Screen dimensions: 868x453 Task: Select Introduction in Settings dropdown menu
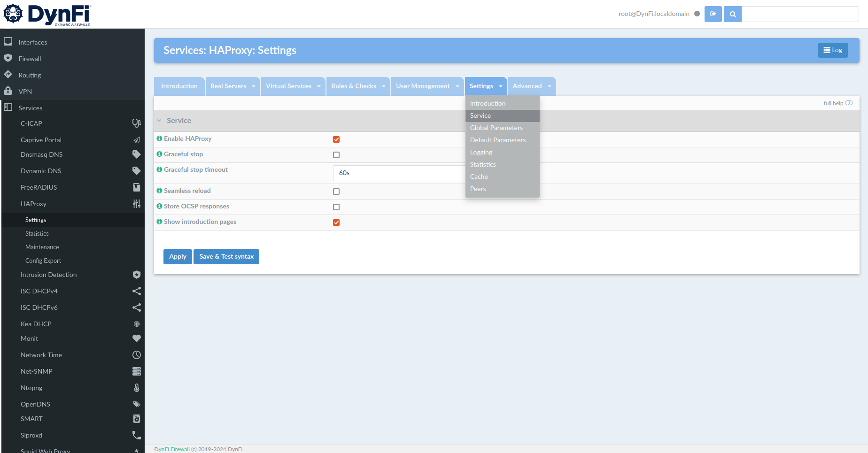[503, 103]
